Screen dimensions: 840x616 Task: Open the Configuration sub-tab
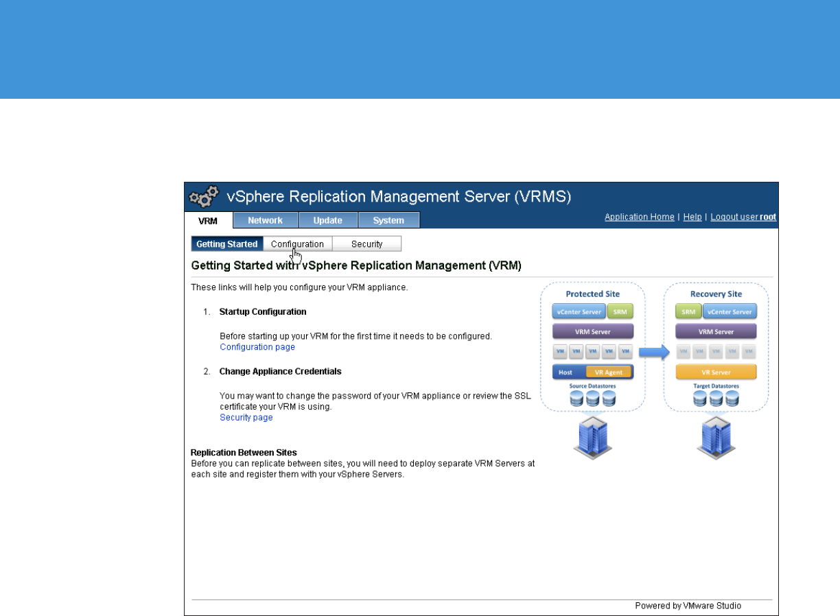pyautogui.click(x=297, y=244)
